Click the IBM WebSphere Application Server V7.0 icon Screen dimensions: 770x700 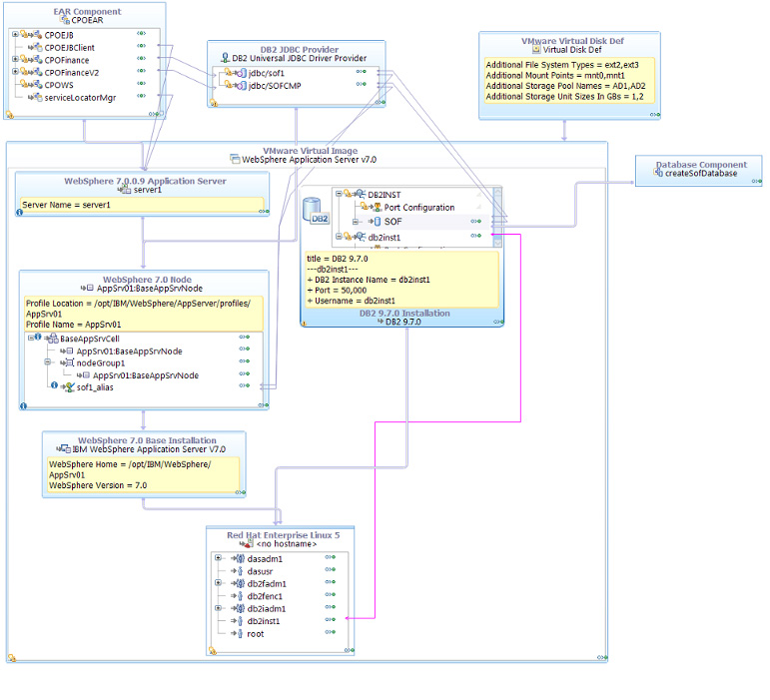(66, 448)
